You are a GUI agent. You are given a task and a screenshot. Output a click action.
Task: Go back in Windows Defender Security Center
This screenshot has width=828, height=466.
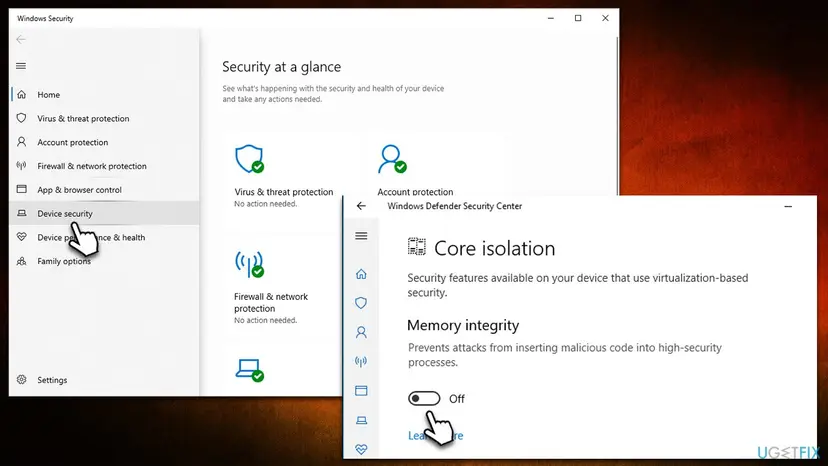coord(361,206)
